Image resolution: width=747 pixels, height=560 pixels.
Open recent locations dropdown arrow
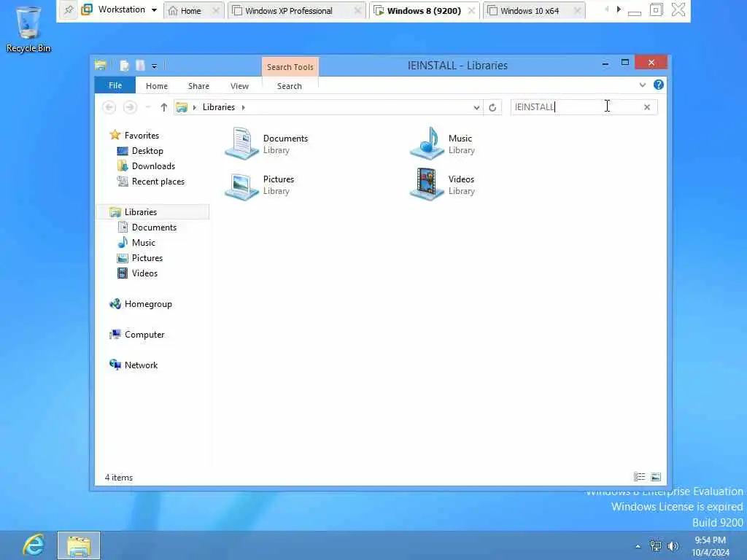[x=148, y=107]
